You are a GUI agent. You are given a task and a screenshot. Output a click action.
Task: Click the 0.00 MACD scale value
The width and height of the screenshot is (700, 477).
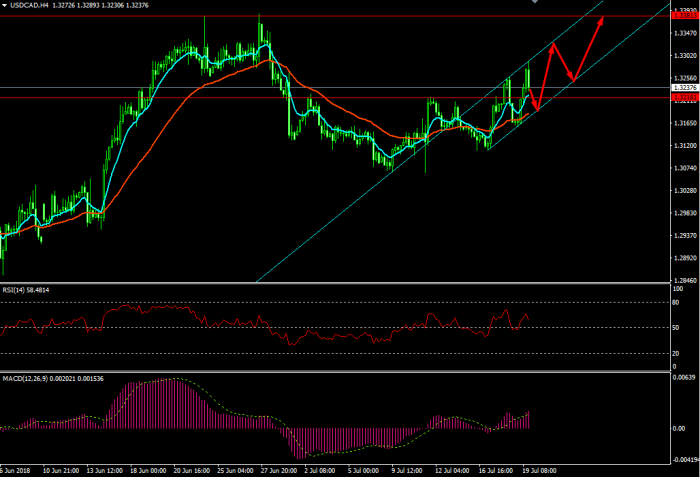(x=679, y=429)
